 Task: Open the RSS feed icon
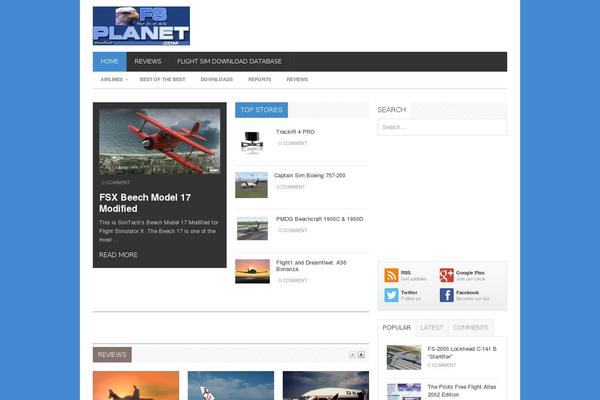tap(391, 275)
